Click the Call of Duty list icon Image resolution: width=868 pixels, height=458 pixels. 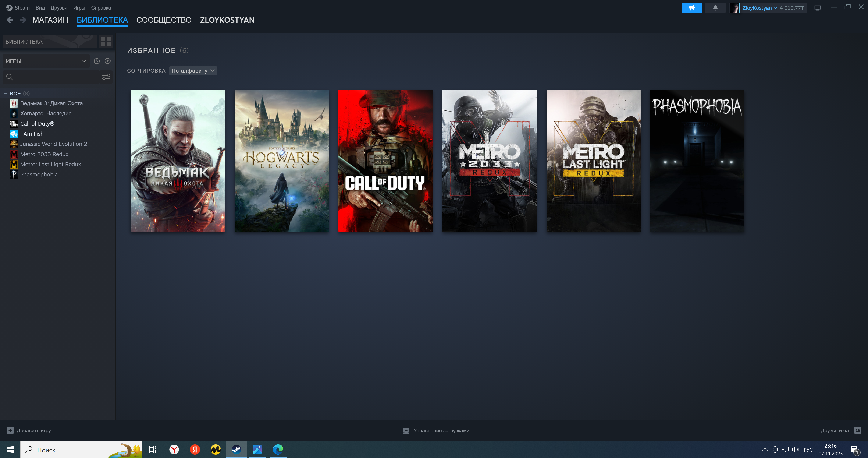(14, 123)
